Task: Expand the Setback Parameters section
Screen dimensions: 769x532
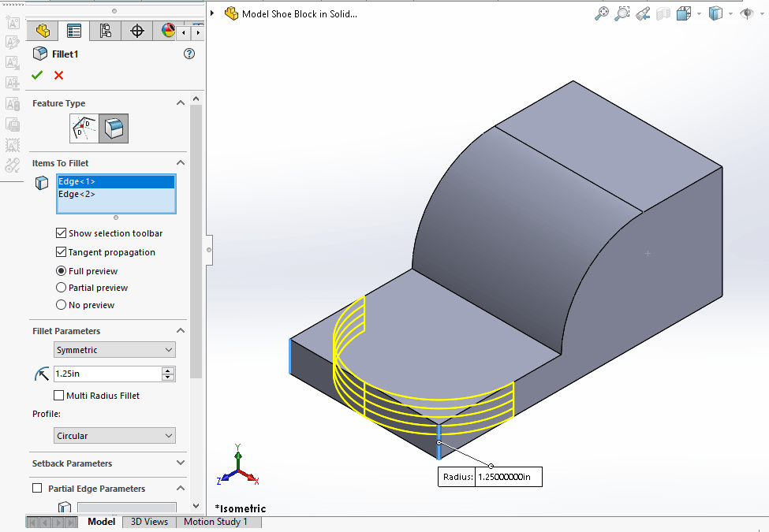Action: point(181,463)
